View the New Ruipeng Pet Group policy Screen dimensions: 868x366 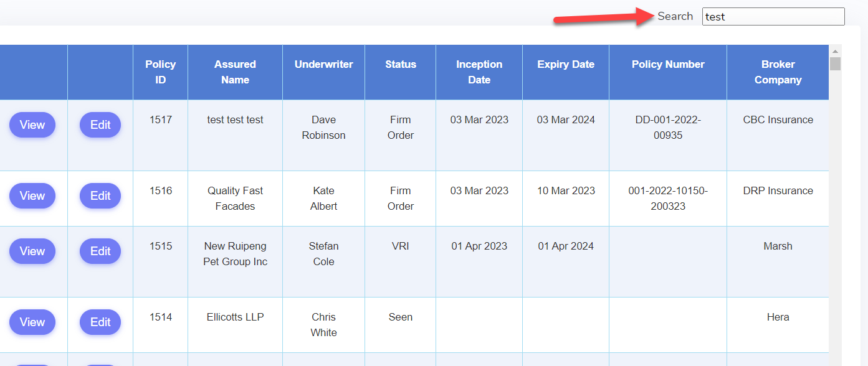(32, 251)
